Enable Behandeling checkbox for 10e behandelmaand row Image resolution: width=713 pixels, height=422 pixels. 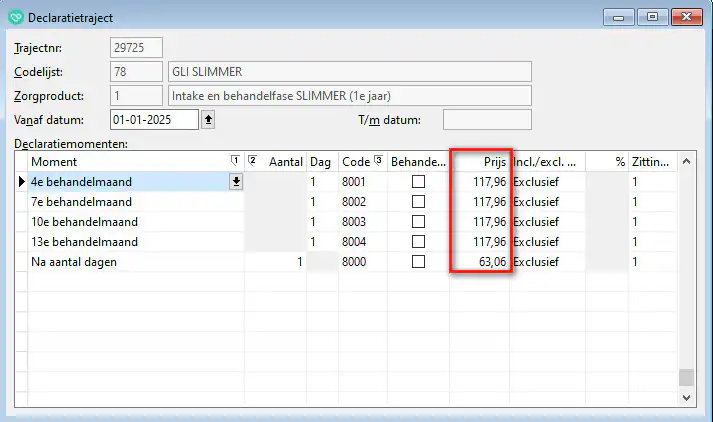[x=418, y=222]
